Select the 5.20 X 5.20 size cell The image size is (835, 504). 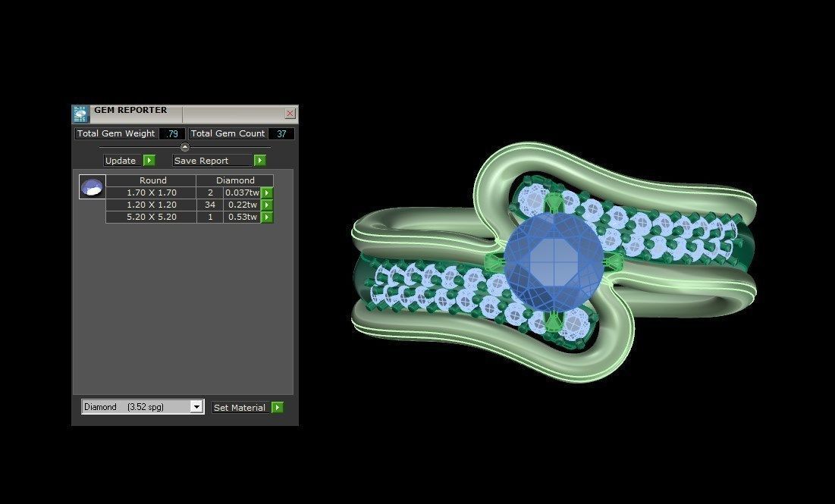point(151,218)
